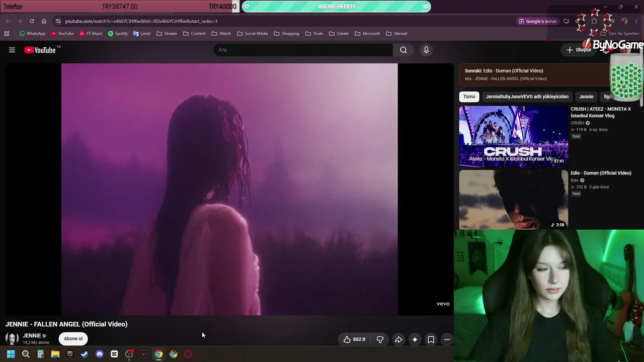
Task: Focus the YouTube Ara search box
Action: pos(303,50)
